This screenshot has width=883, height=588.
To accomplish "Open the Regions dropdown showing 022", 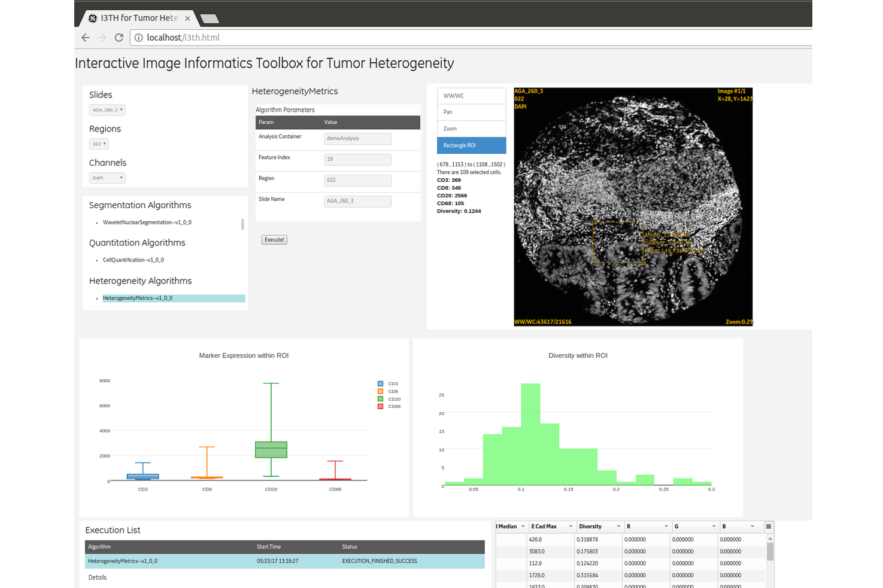I will (x=99, y=144).
